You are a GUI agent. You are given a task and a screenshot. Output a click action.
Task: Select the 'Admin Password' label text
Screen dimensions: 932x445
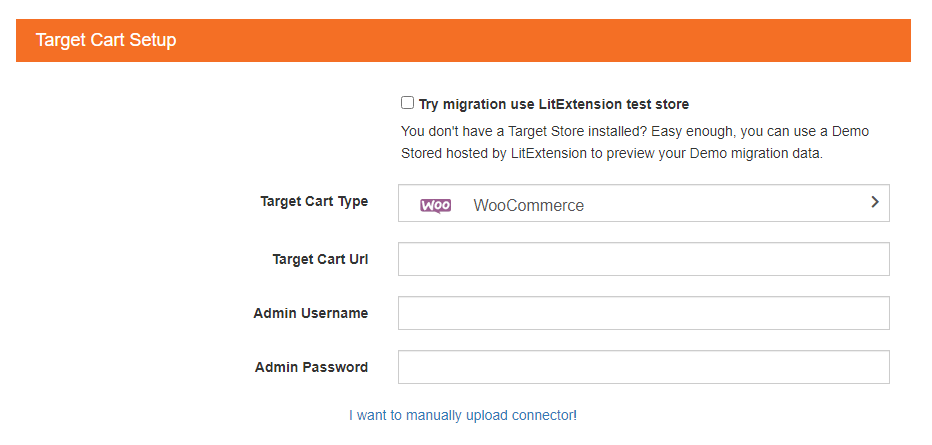click(311, 367)
